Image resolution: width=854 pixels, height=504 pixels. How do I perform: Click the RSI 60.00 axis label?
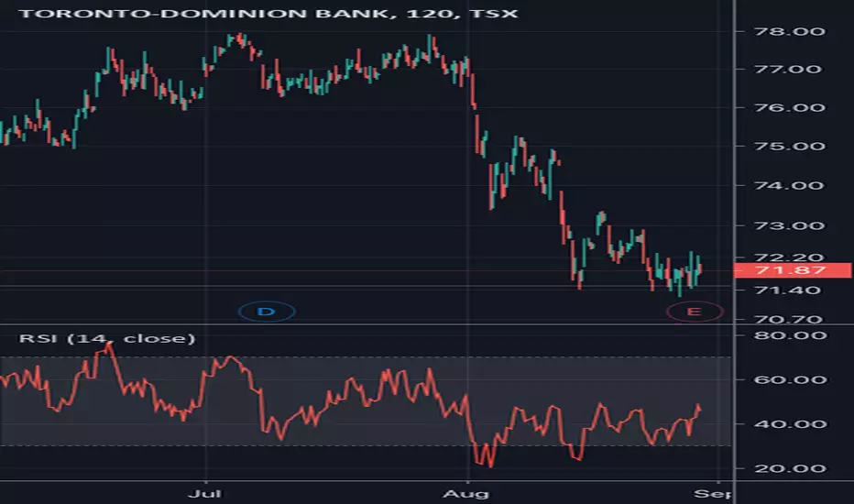click(790, 379)
